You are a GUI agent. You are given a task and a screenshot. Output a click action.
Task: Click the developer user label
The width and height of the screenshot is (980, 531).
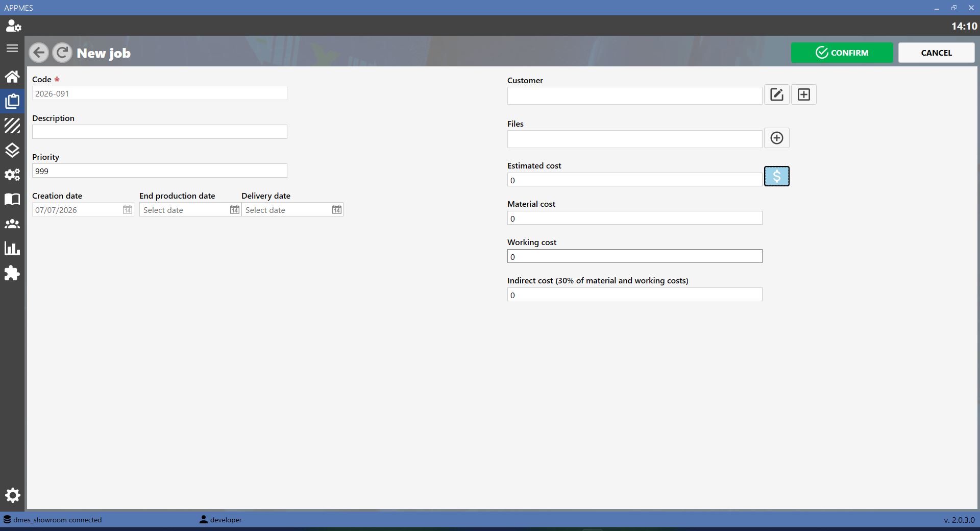pos(220,520)
